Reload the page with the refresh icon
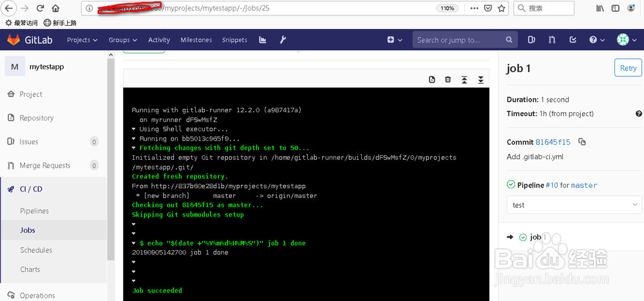The width and height of the screenshot is (644, 301). click(x=40, y=8)
